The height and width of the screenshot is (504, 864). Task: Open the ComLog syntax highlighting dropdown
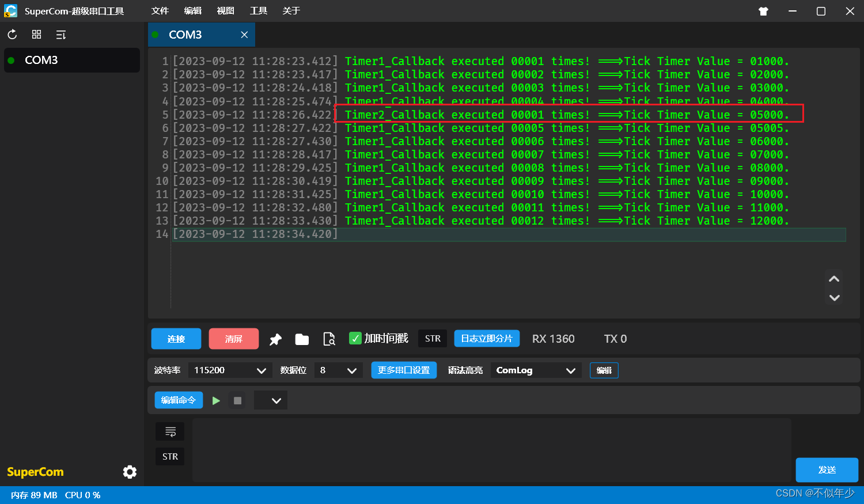pos(535,370)
